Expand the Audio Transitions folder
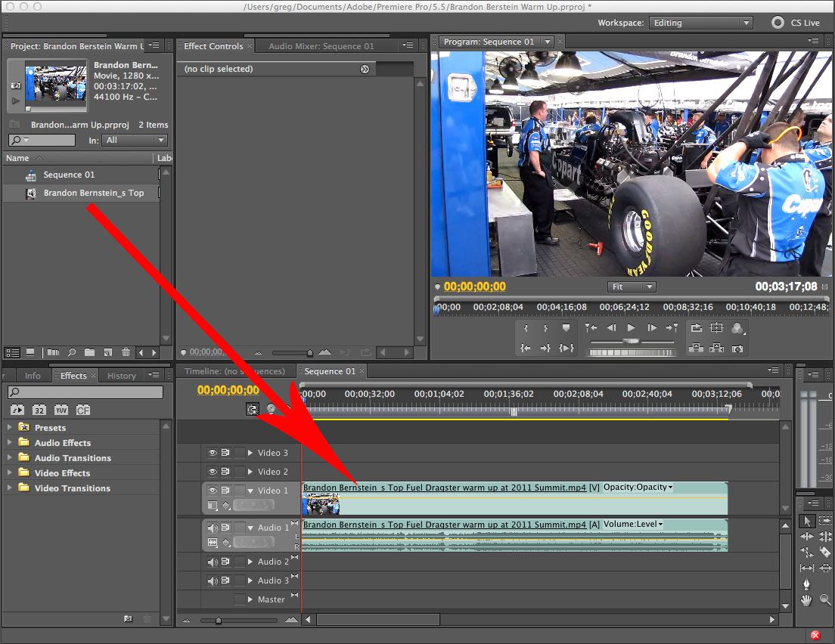 (10, 457)
